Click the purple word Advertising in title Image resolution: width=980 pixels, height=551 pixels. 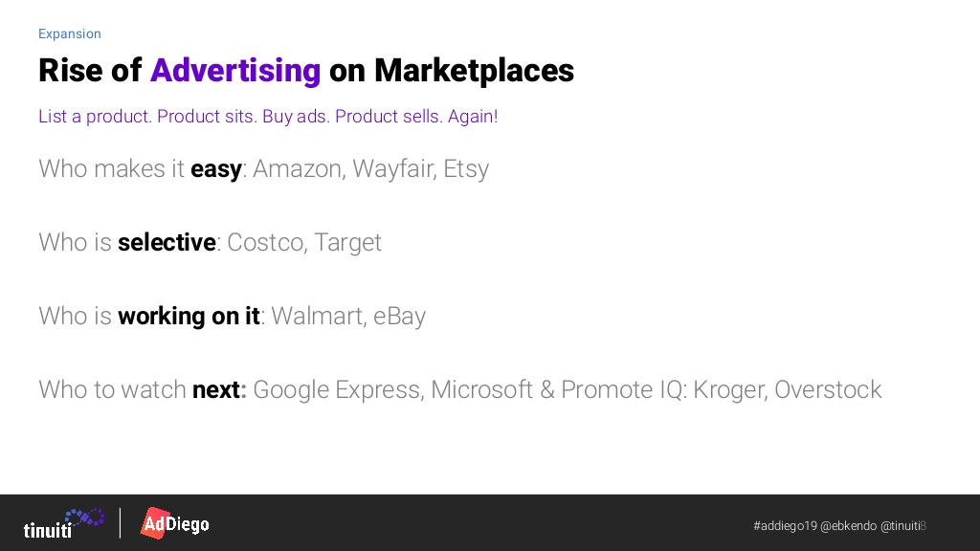235,70
